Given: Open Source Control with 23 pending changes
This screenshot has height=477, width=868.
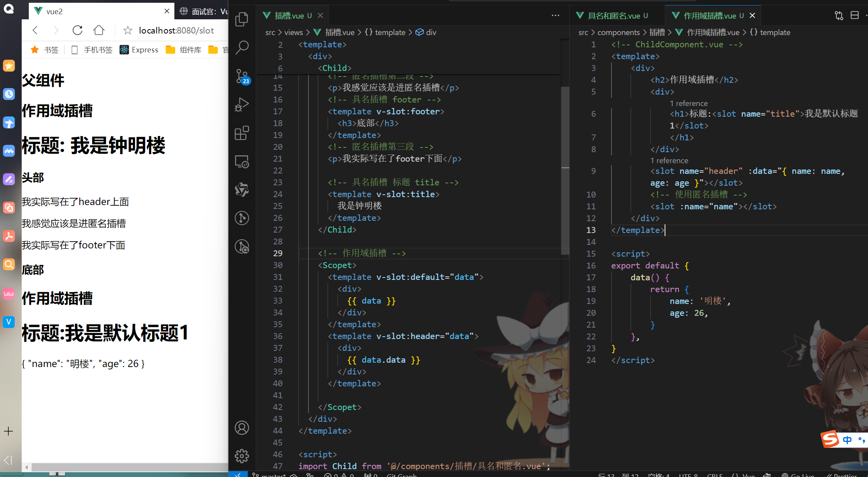Looking at the screenshot, I should click(241, 76).
